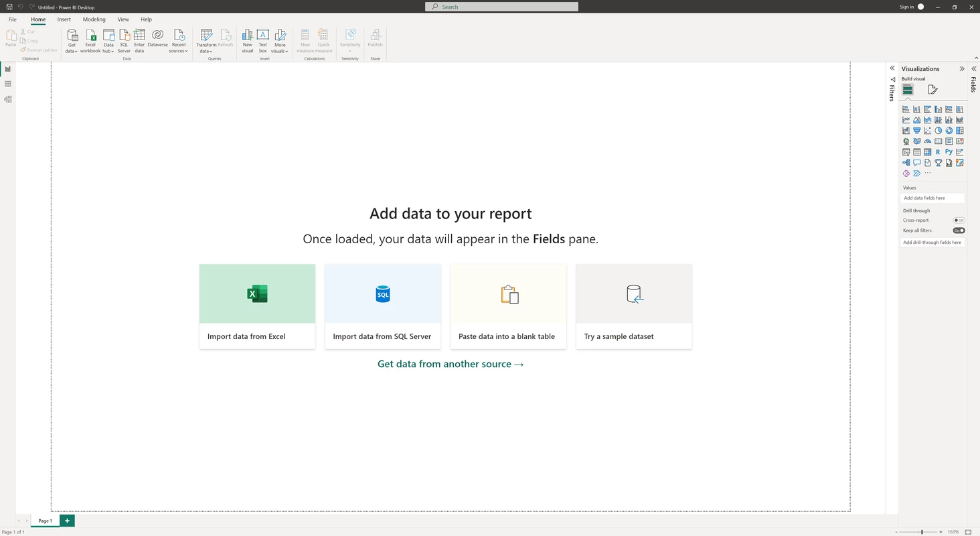Select the matrix visualization icon
The image size is (980, 536).
(x=927, y=152)
